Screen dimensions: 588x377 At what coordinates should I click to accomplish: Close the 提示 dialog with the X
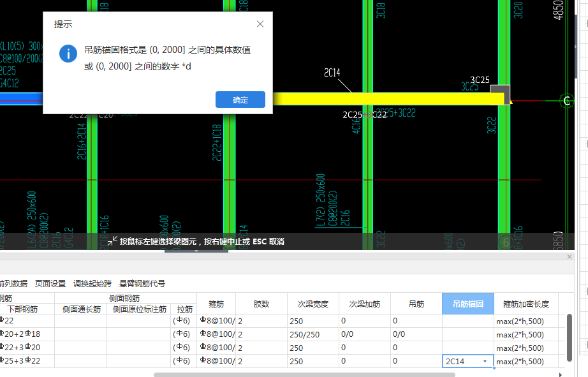point(260,24)
